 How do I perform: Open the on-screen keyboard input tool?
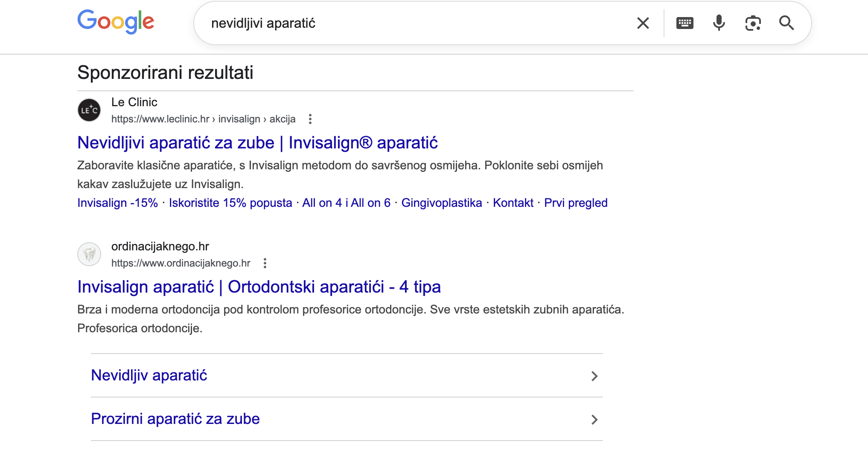coord(684,23)
